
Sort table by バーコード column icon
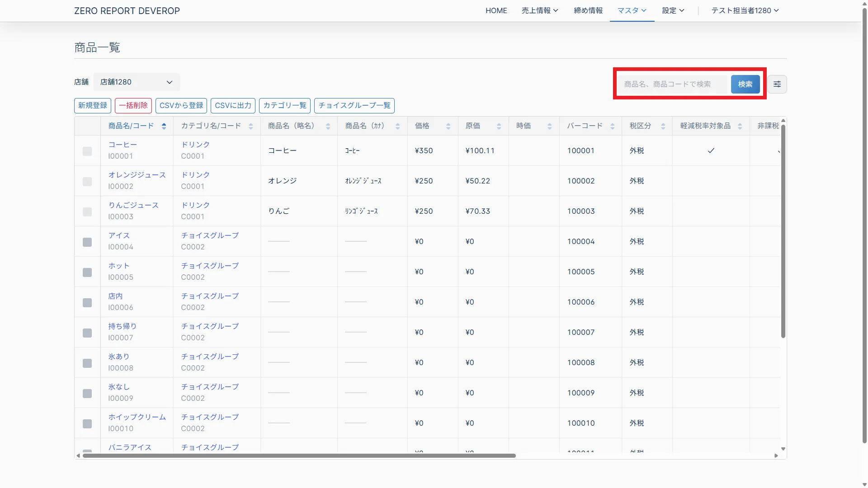click(612, 126)
